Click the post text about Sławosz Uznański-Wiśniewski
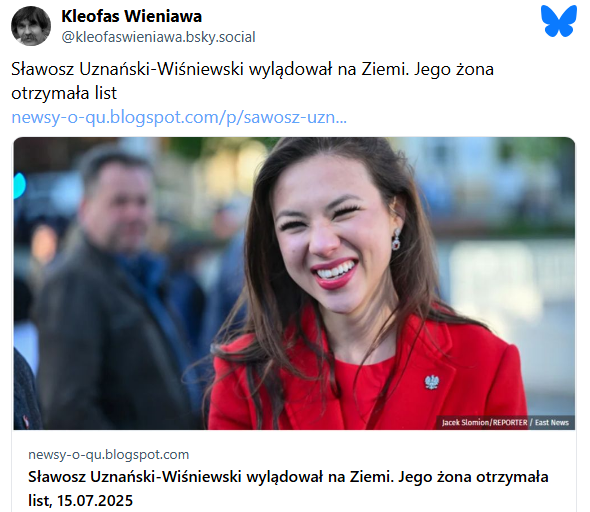Screen dimensions: 590x512 [x=252, y=81]
